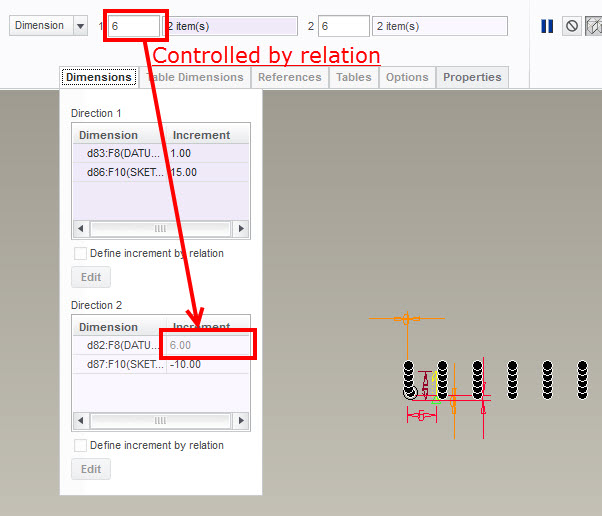Click Direction 2 horizontal scrollbar thumb
This screenshot has height=516, width=602.
tap(160, 421)
